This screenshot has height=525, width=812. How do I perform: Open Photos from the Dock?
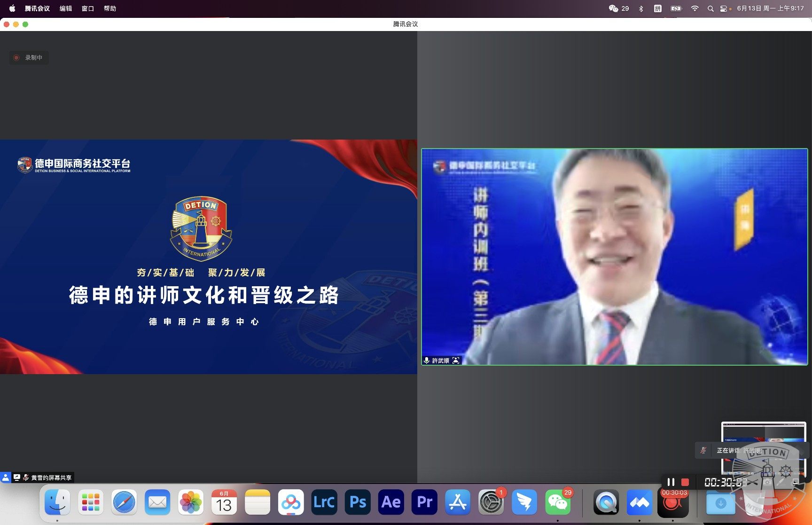coord(191,502)
